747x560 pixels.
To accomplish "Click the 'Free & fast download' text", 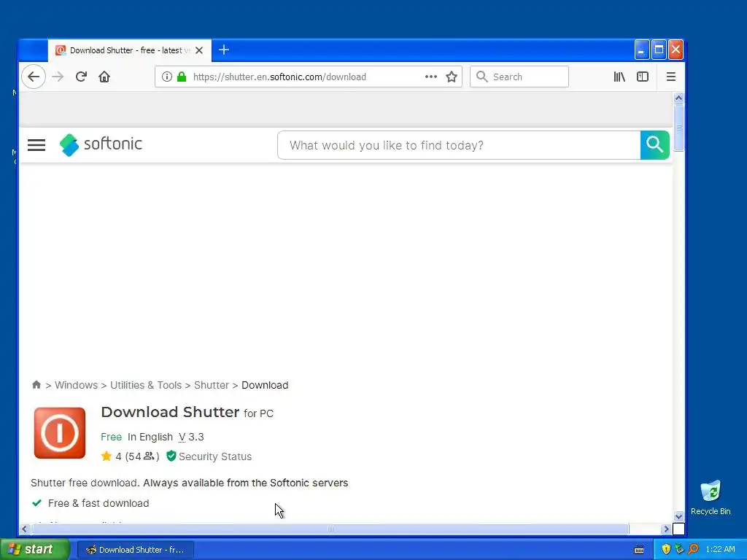I will [98, 503].
